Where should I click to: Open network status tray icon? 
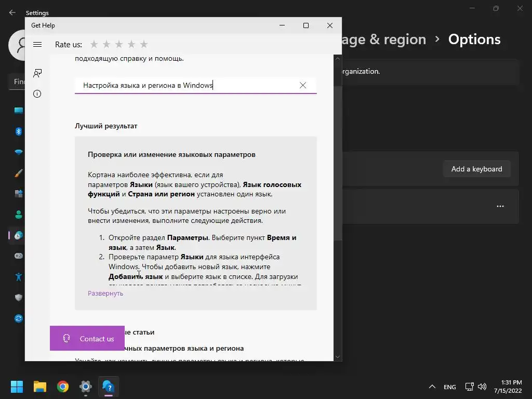coord(470,387)
